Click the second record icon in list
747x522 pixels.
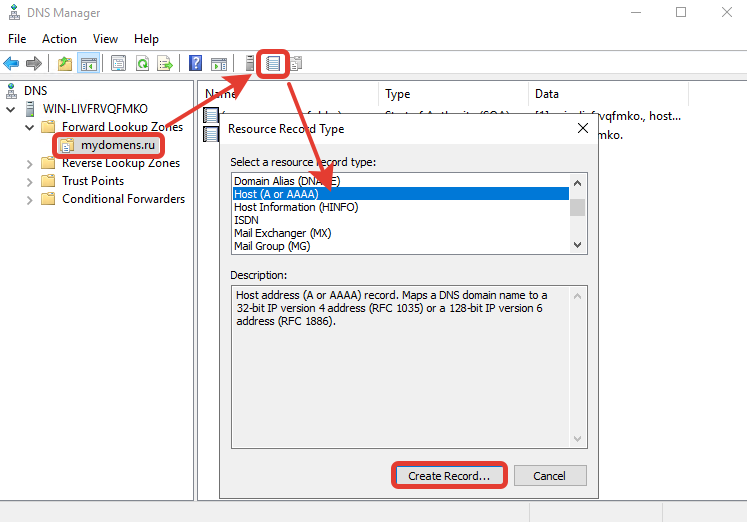(211, 134)
